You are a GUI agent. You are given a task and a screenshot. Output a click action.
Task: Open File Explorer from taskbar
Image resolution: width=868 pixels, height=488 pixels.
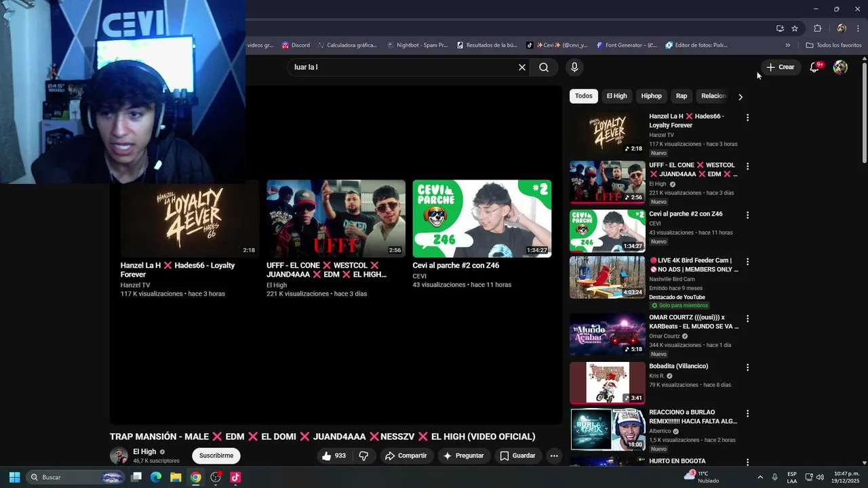coord(176,477)
